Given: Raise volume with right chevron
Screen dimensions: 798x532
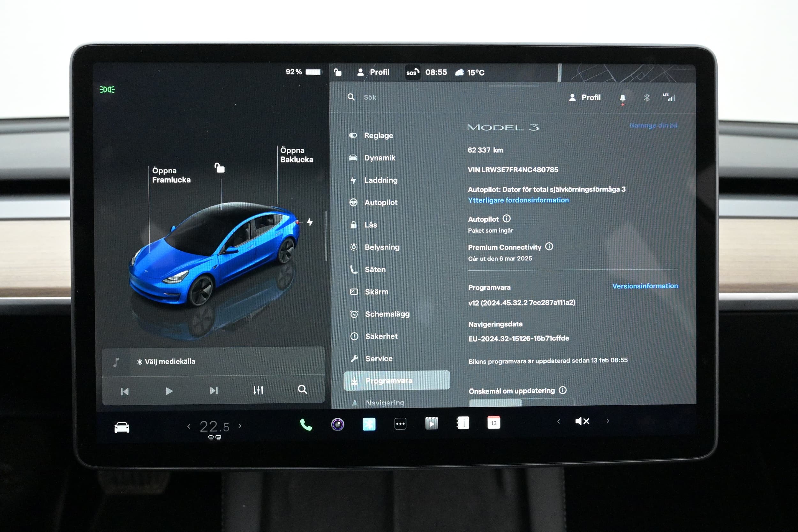Looking at the screenshot, I should click(x=608, y=421).
